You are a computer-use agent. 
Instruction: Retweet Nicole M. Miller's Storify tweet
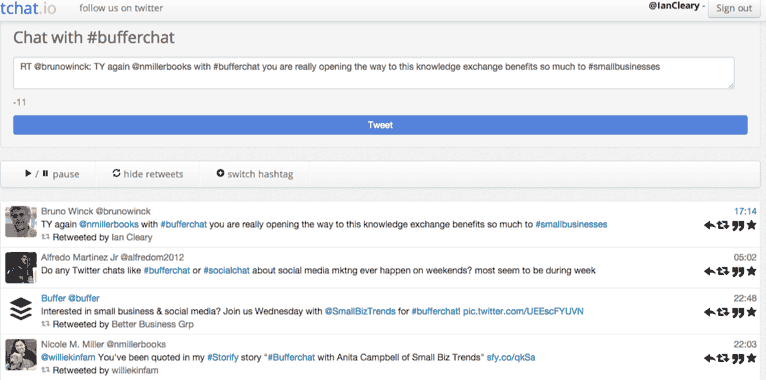(x=723, y=359)
